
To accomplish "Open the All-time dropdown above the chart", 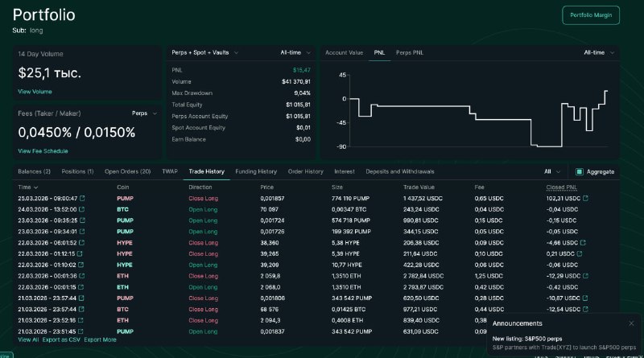I will tap(599, 52).
